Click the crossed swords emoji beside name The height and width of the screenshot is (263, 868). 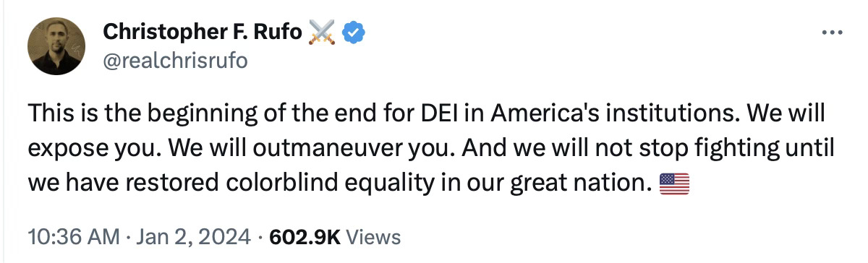point(322,33)
